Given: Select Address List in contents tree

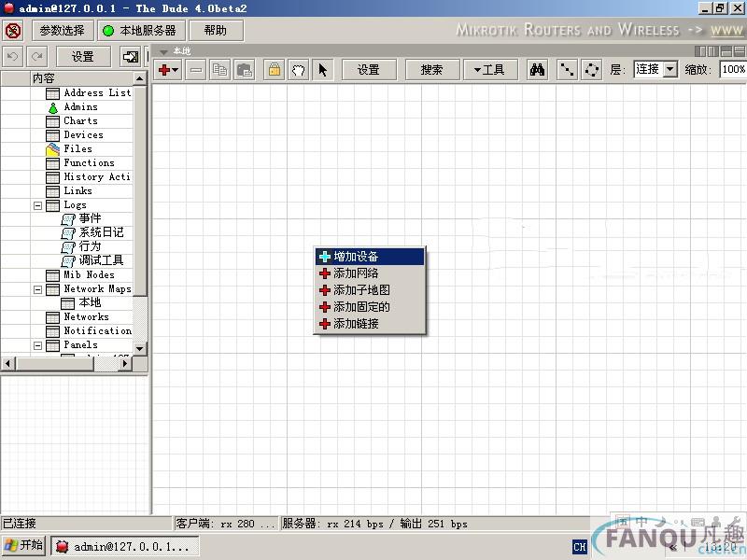Looking at the screenshot, I should (x=97, y=92).
